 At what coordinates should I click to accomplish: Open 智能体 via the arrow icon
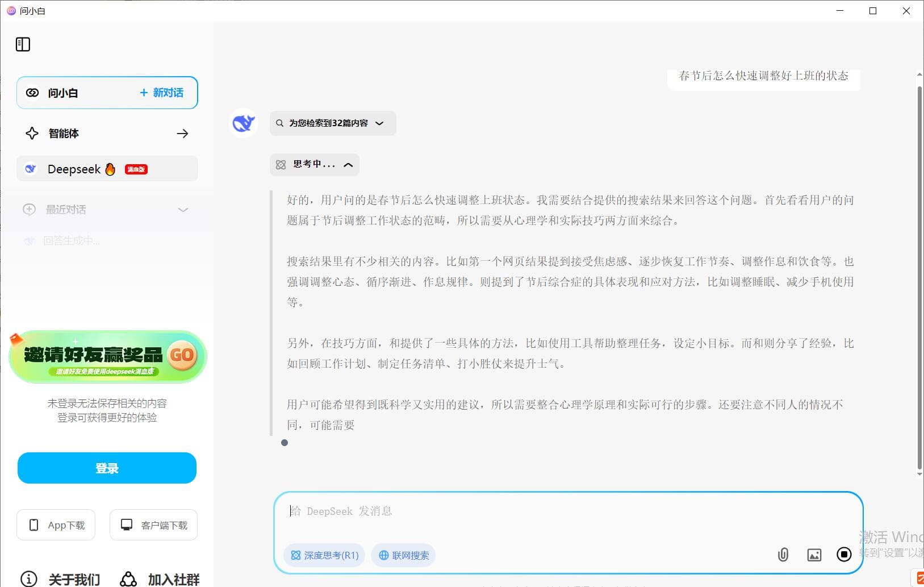[x=183, y=134]
